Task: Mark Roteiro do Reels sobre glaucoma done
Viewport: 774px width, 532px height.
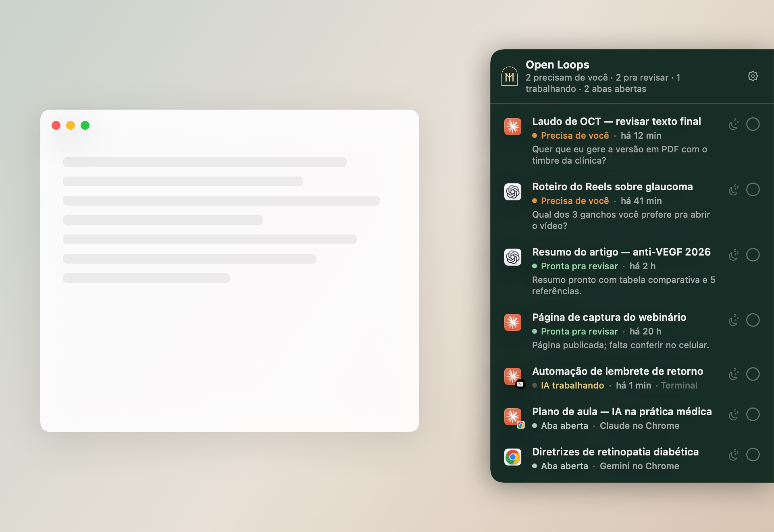Action: tap(753, 189)
